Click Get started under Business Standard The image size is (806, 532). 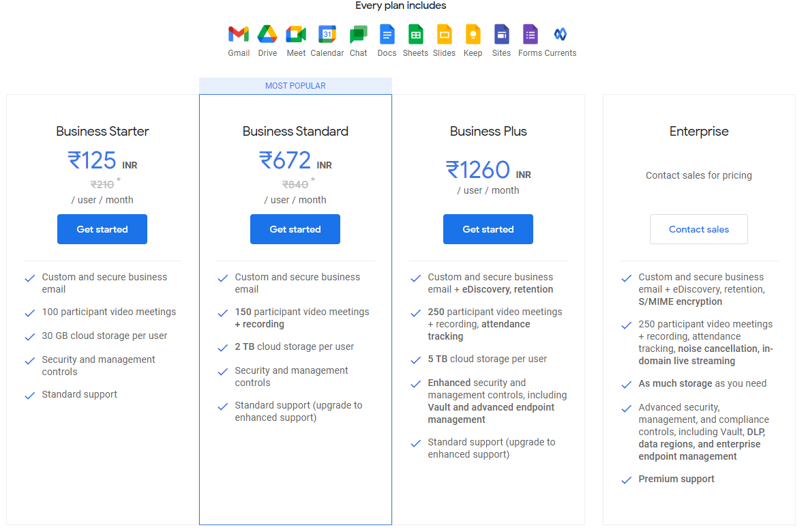click(x=295, y=229)
